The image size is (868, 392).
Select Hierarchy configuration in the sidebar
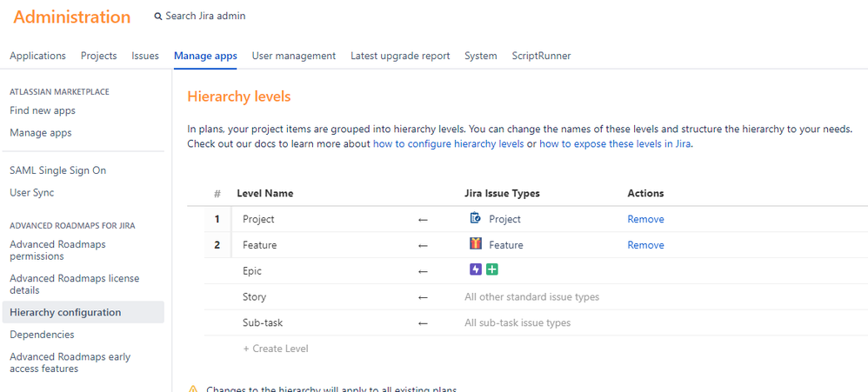(83, 312)
